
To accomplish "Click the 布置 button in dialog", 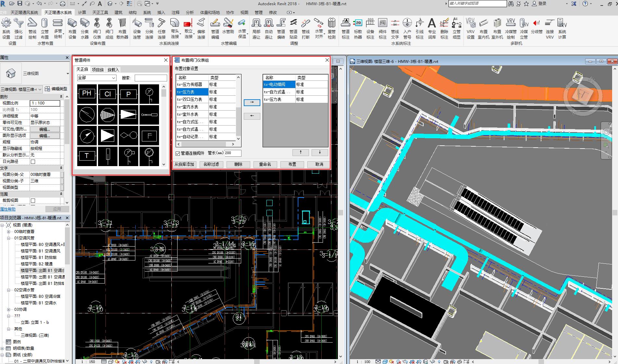I will point(292,164).
